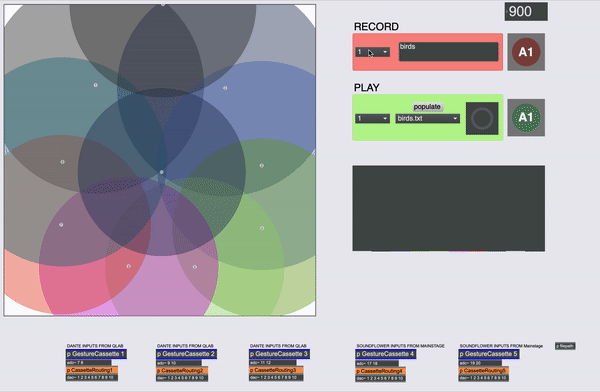
Task: Select the 900 number box
Action: (x=526, y=11)
